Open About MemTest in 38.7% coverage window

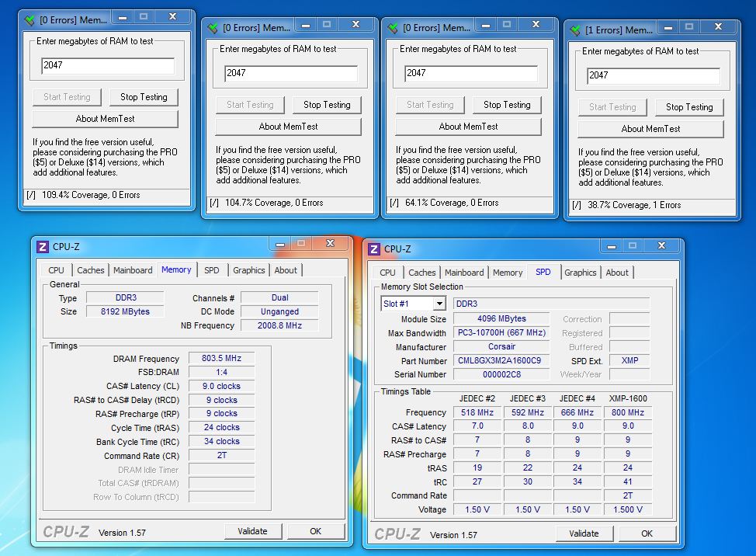point(651,129)
